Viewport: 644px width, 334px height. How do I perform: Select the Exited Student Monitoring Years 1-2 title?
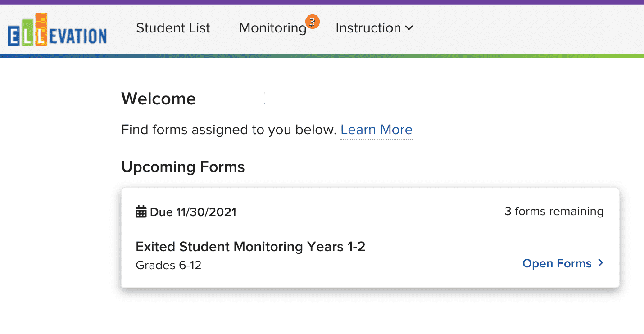click(x=251, y=247)
